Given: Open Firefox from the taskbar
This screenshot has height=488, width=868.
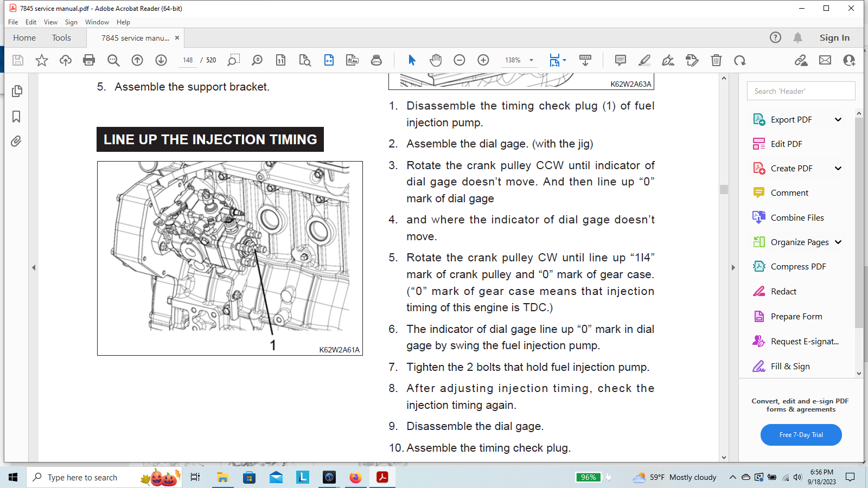Looking at the screenshot, I should (355, 477).
